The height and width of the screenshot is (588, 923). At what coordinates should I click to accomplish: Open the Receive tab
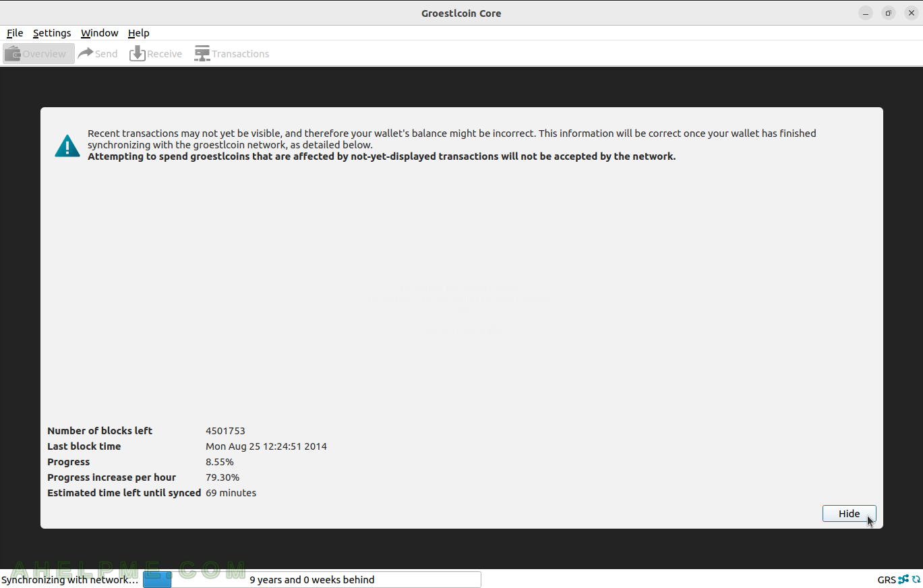[x=156, y=54]
